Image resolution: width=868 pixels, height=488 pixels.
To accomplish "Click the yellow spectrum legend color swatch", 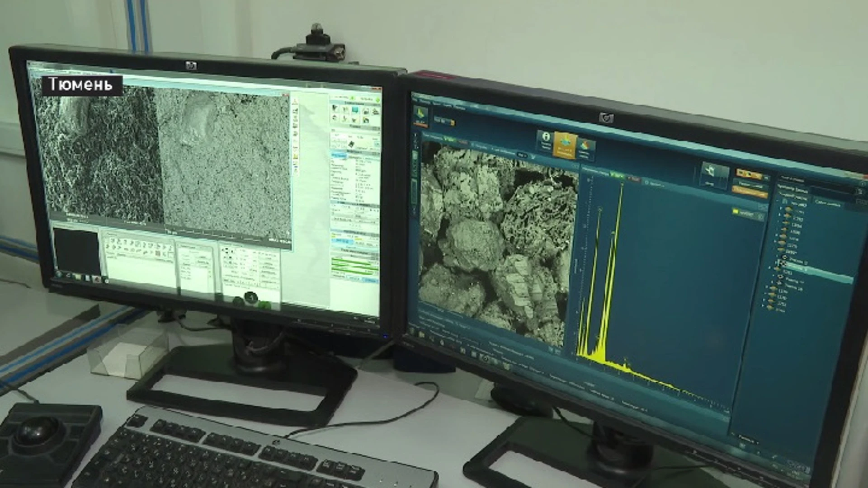I will tap(736, 211).
